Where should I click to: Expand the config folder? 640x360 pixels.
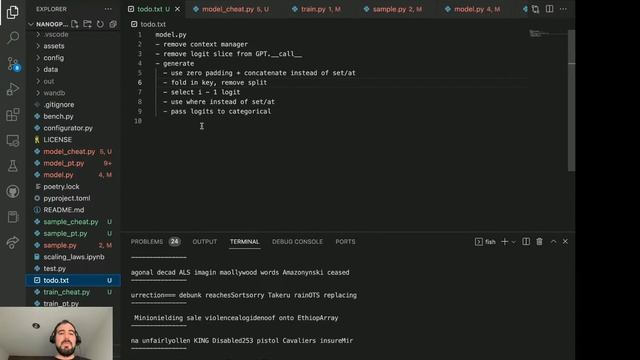tap(73, 58)
